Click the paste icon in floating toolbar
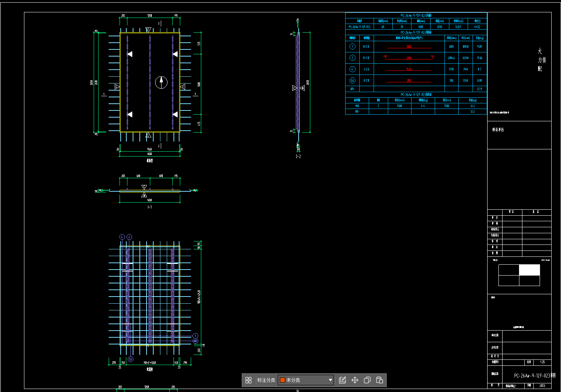The height and width of the screenshot is (392, 561). 380,380
